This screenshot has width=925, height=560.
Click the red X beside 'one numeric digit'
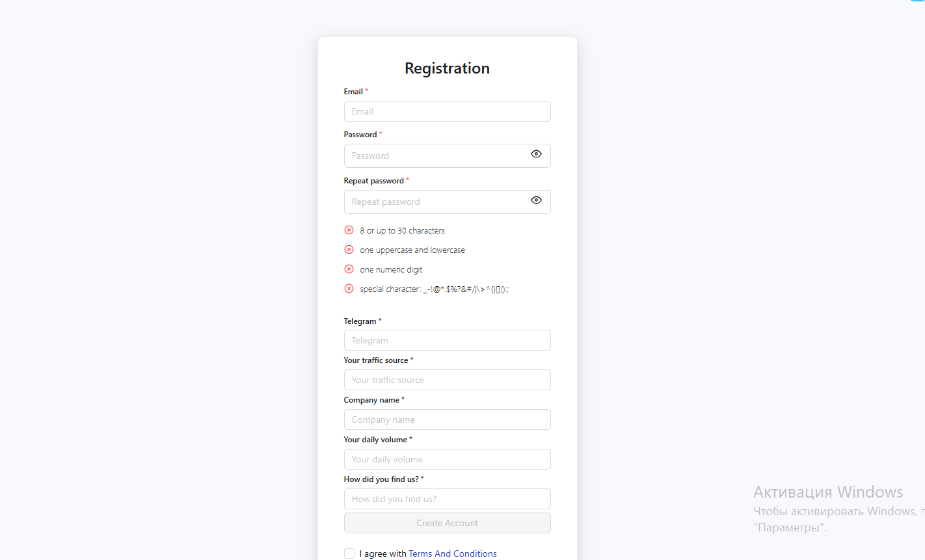tap(349, 269)
